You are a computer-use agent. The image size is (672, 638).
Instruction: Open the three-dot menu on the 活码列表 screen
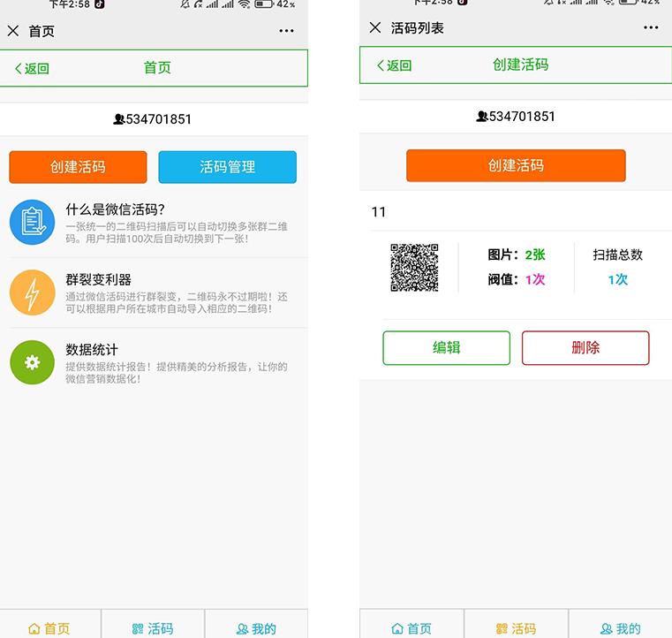(651, 28)
